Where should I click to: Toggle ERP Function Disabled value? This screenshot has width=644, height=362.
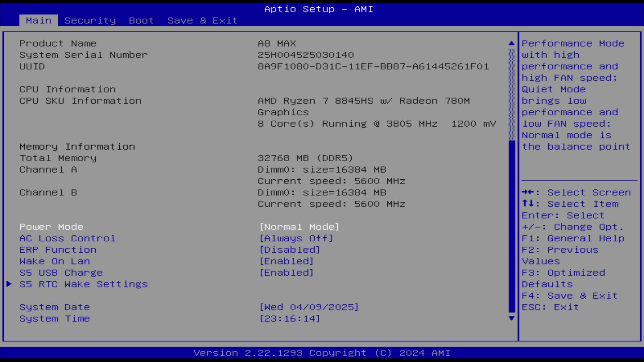289,250
